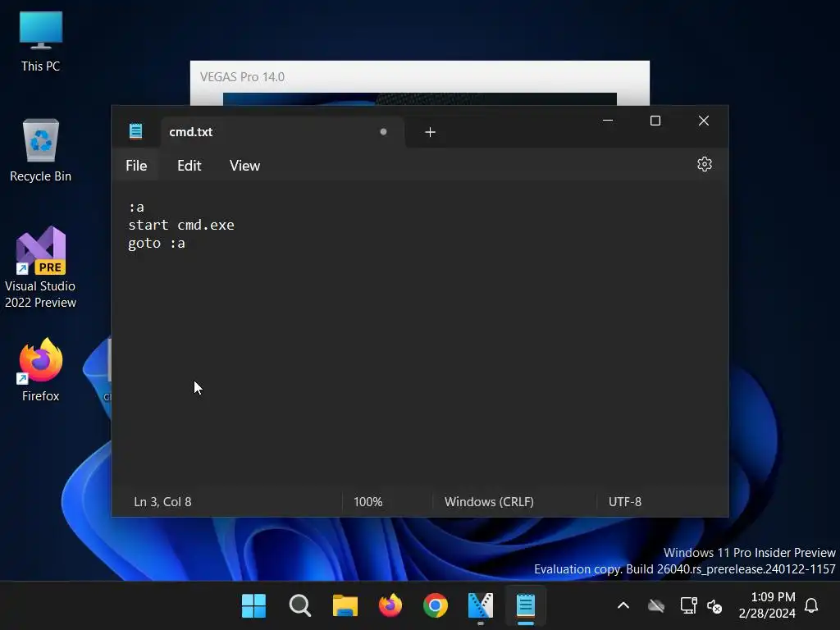Click the 'goto :a' line
The width and height of the screenshot is (840, 630).
(157, 243)
